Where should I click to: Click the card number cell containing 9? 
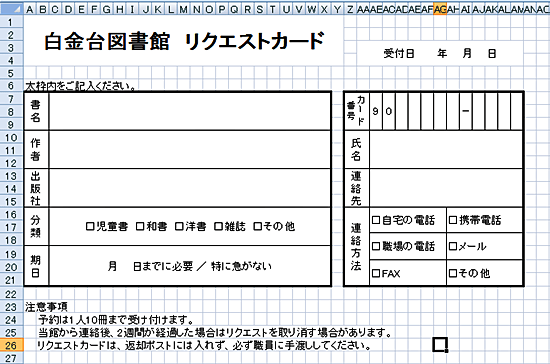pos(376,111)
